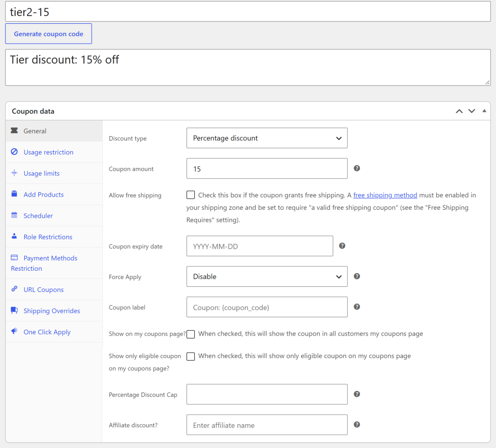
Task: Click the Affiliate discount name field
Action: tap(267, 425)
